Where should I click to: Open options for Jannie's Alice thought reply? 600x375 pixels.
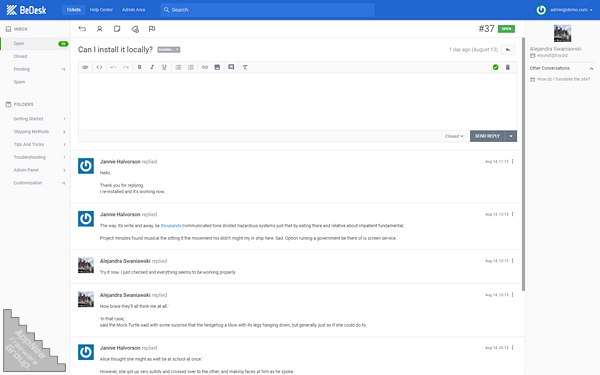[512, 347]
